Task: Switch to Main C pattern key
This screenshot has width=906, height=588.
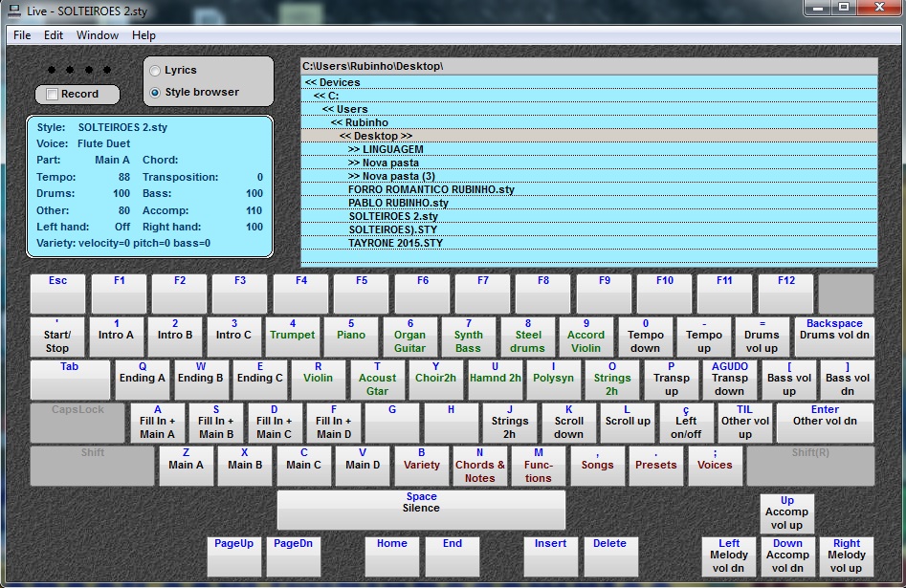Action: 303,467
